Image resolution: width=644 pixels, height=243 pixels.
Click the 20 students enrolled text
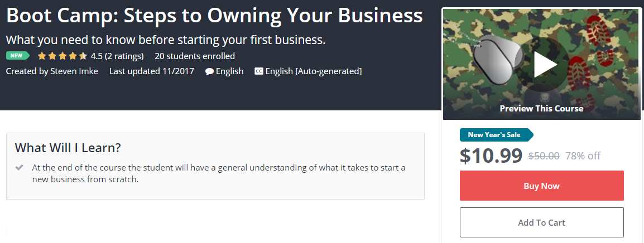195,56
